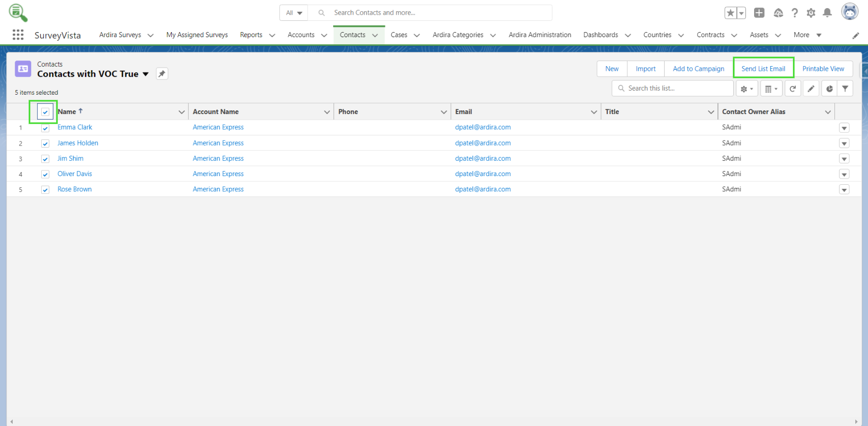Refresh the contacts list
This screenshot has width=868, height=426.
tap(792, 89)
